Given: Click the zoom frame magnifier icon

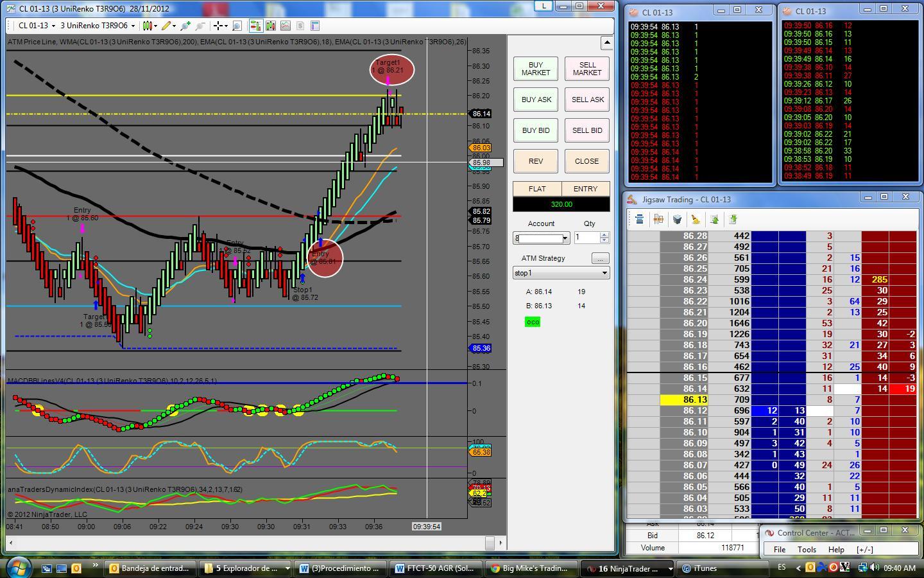Looking at the screenshot, I should (237, 26).
